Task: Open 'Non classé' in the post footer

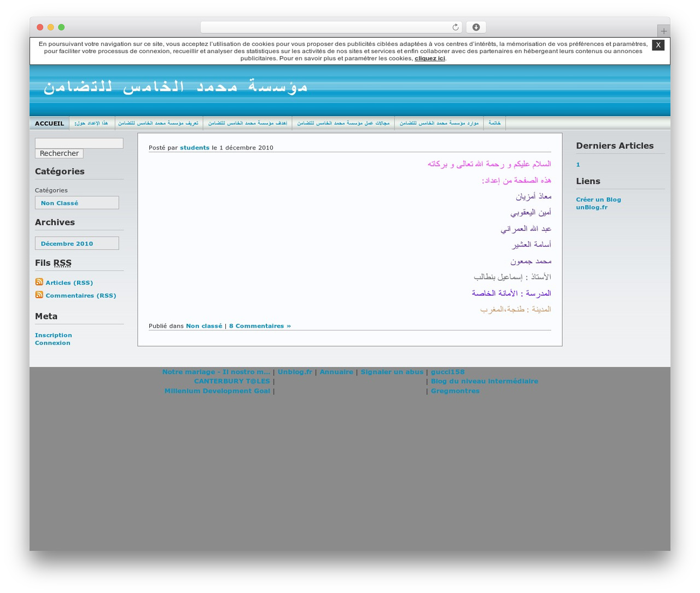Action: click(204, 326)
